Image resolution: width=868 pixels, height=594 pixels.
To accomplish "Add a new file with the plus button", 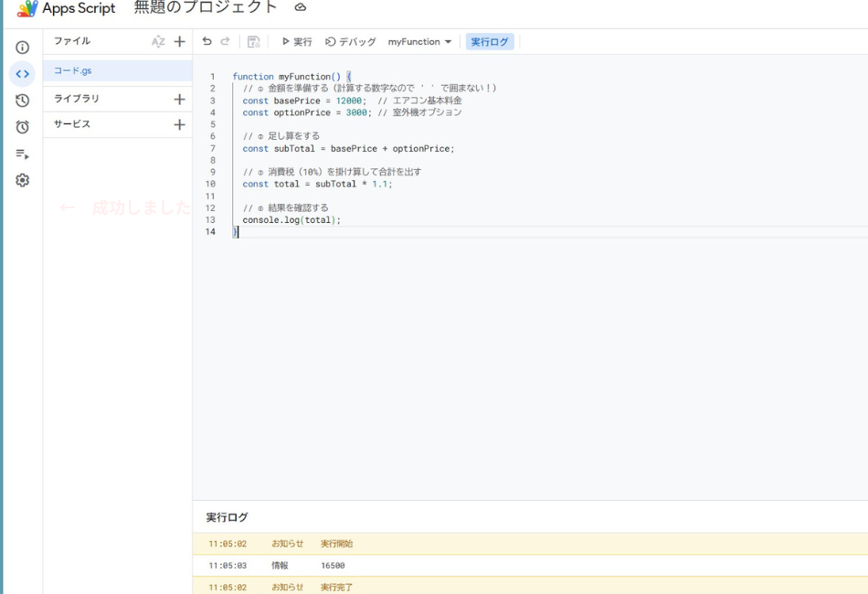I will 179,40.
